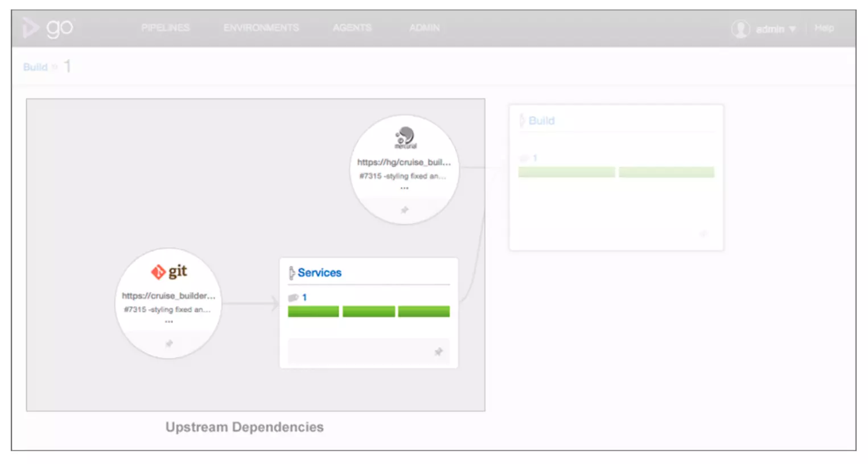Click second stage bar in Build card

[x=667, y=172]
